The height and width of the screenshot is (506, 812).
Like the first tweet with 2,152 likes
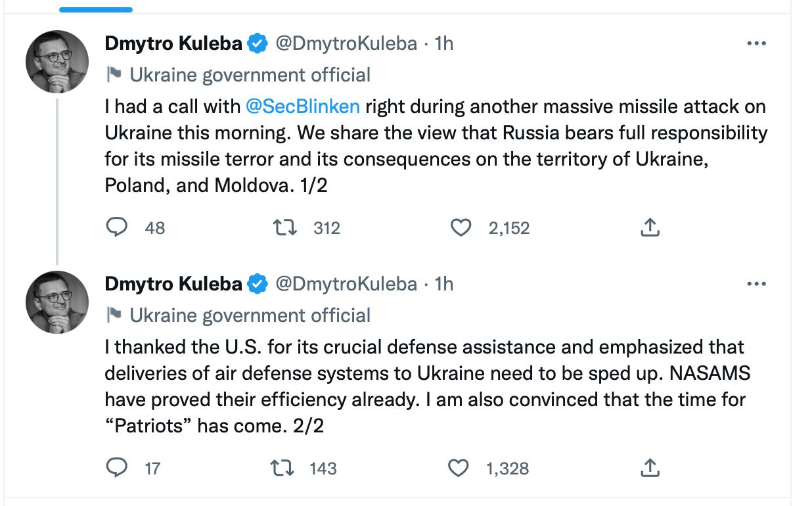pos(461,227)
